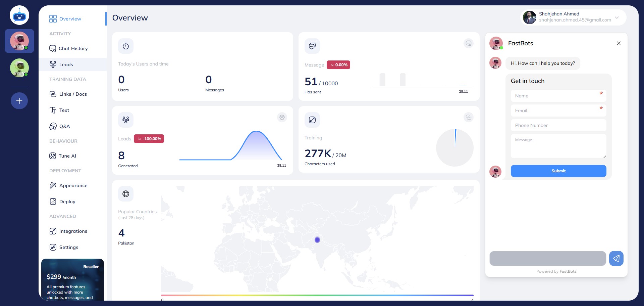This screenshot has width=644, height=306.
Task: Go to Leads in the sidebar
Action: pyautogui.click(x=66, y=64)
